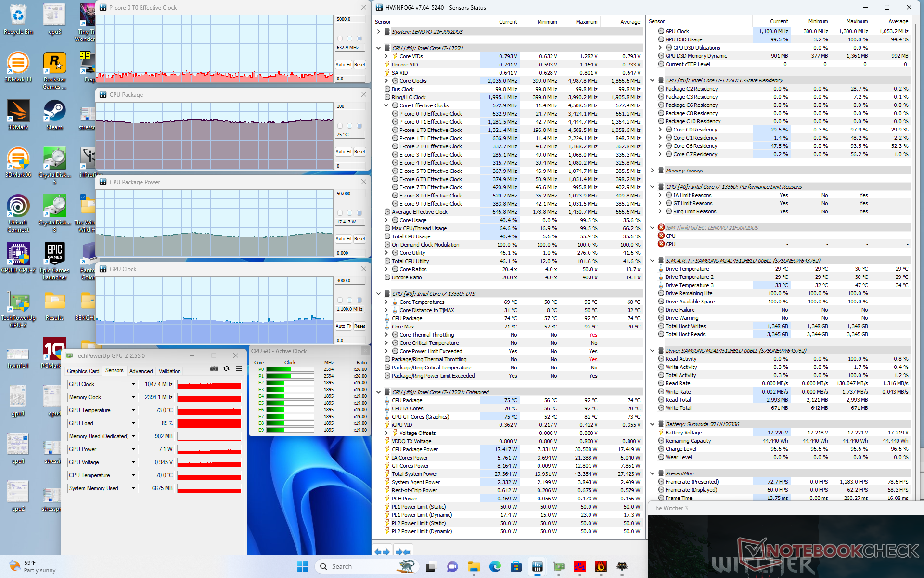
Task: Click Auto Fit in CPU Package graph
Action: click(x=344, y=152)
